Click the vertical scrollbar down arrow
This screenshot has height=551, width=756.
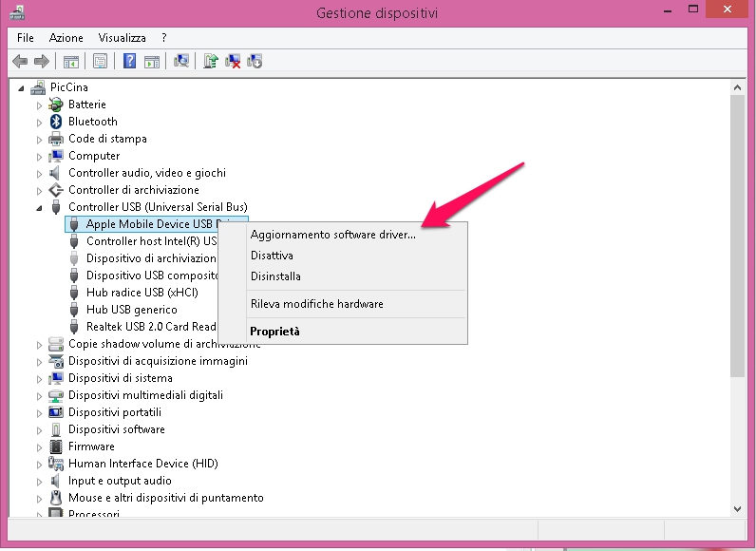tap(738, 509)
